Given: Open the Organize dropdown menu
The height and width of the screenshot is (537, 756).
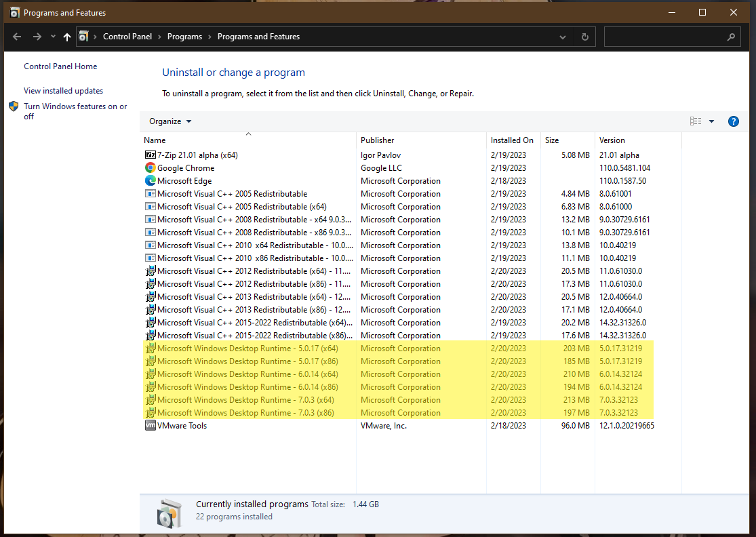Looking at the screenshot, I should point(170,121).
